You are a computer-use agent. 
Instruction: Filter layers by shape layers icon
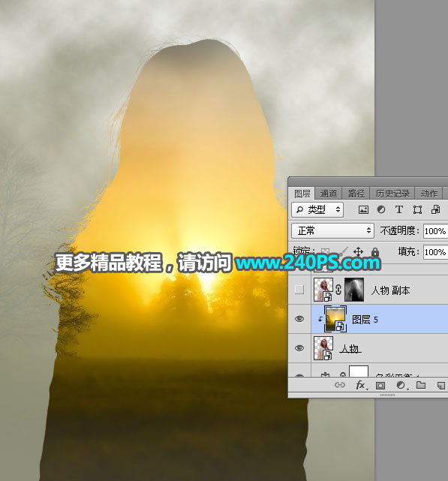(417, 210)
